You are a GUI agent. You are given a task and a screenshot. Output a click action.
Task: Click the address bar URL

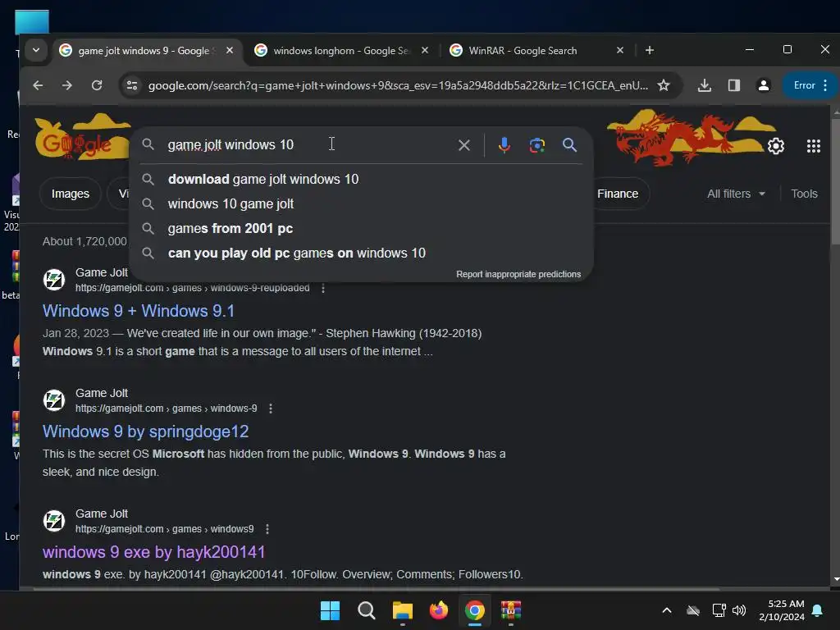398,85
